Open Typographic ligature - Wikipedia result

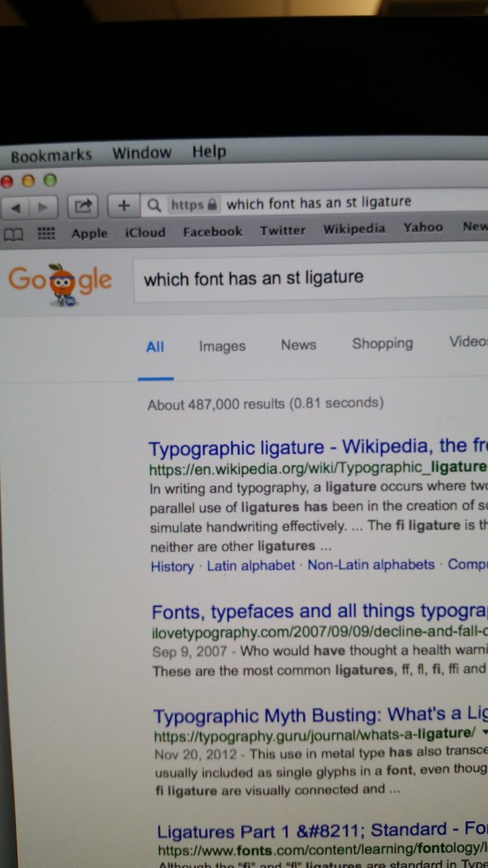tap(317, 447)
